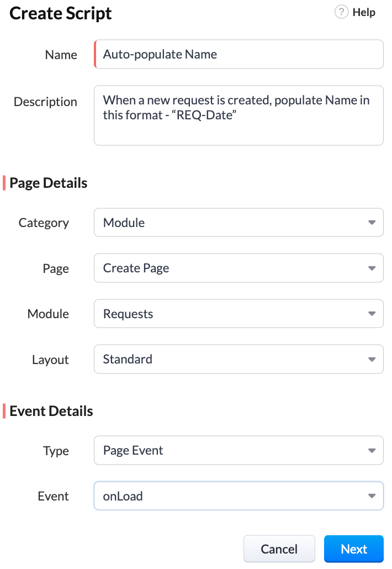Click the Cancel button
This screenshot has width=392, height=569.
coord(279,549)
